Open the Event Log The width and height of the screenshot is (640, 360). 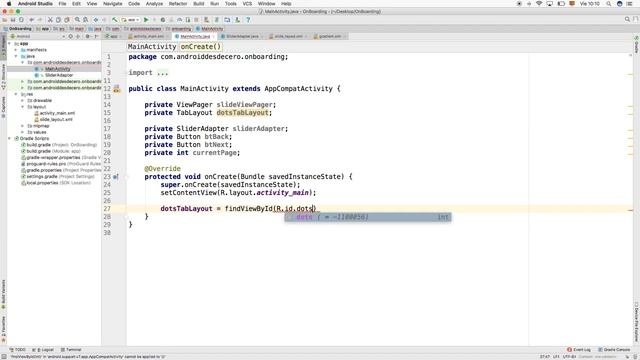pos(579,350)
